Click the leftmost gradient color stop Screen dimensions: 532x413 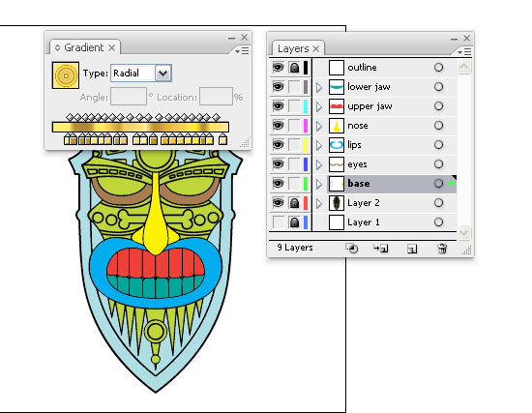click(x=67, y=139)
